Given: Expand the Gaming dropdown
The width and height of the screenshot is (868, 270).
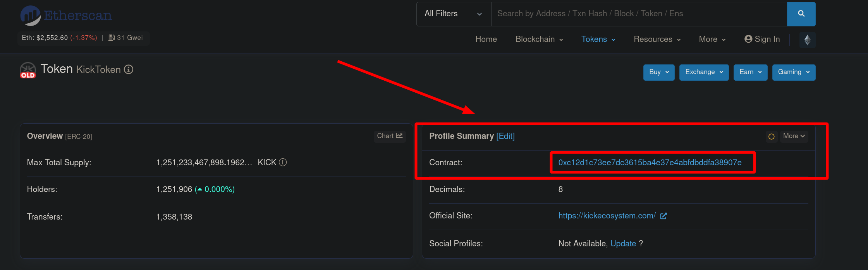Looking at the screenshot, I should coord(794,72).
